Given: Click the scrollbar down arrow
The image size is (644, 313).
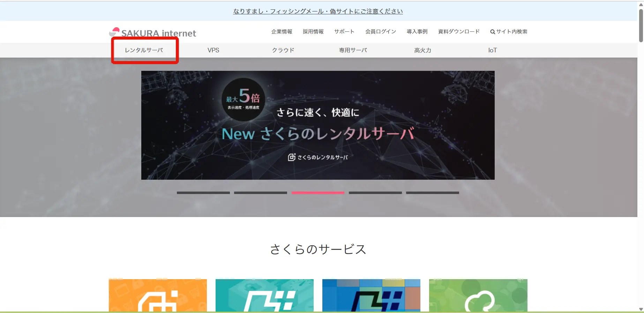Looking at the screenshot, I should coord(641,309).
